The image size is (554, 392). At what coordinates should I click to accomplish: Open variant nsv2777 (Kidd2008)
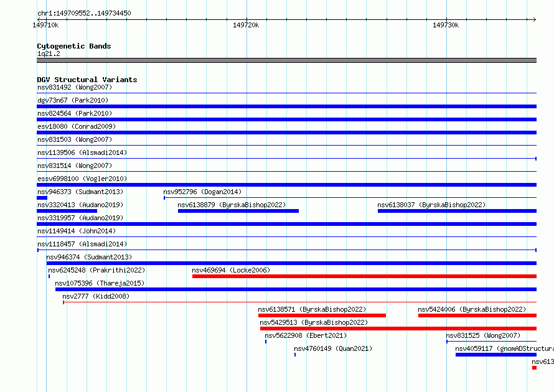[96, 296]
